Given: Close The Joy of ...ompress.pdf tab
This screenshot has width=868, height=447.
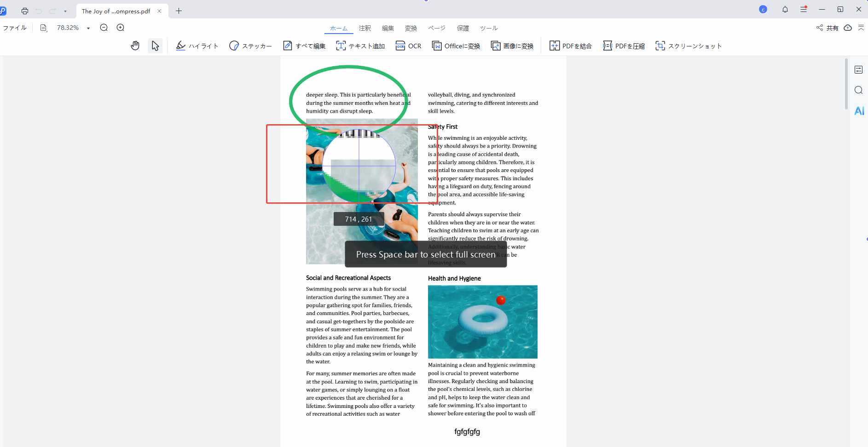Looking at the screenshot, I should 159,11.
